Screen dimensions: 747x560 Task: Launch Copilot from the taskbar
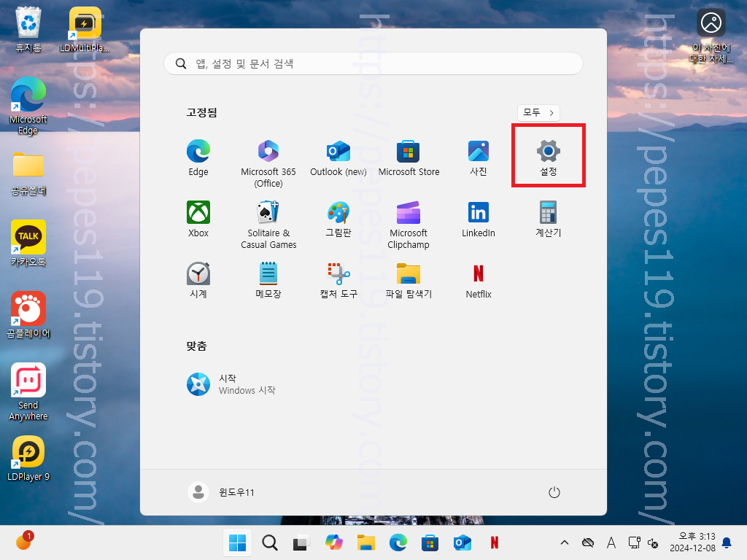[x=333, y=542]
